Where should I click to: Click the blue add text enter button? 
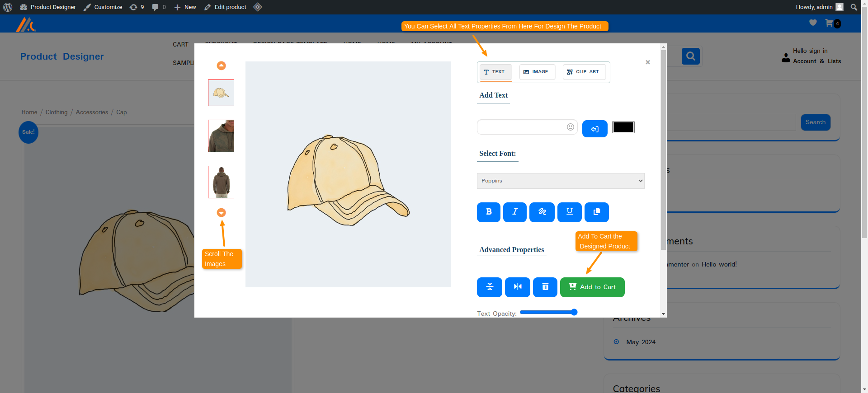(595, 129)
